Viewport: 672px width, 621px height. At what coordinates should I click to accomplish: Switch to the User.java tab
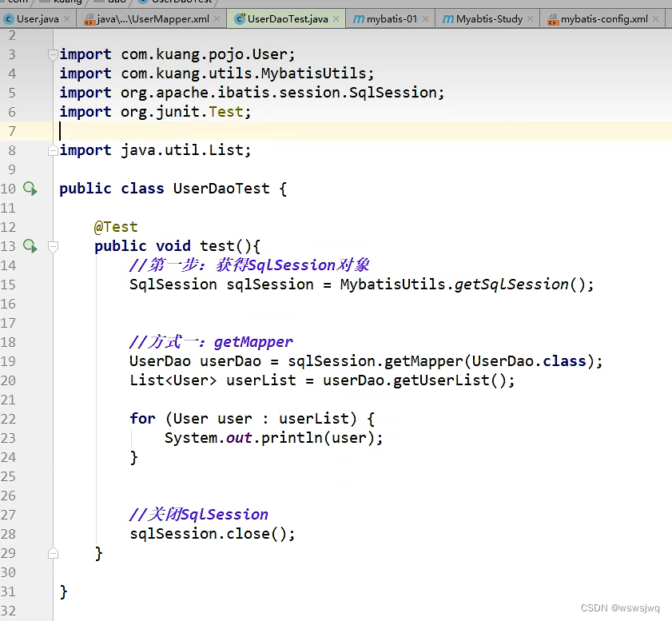click(38, 19)
